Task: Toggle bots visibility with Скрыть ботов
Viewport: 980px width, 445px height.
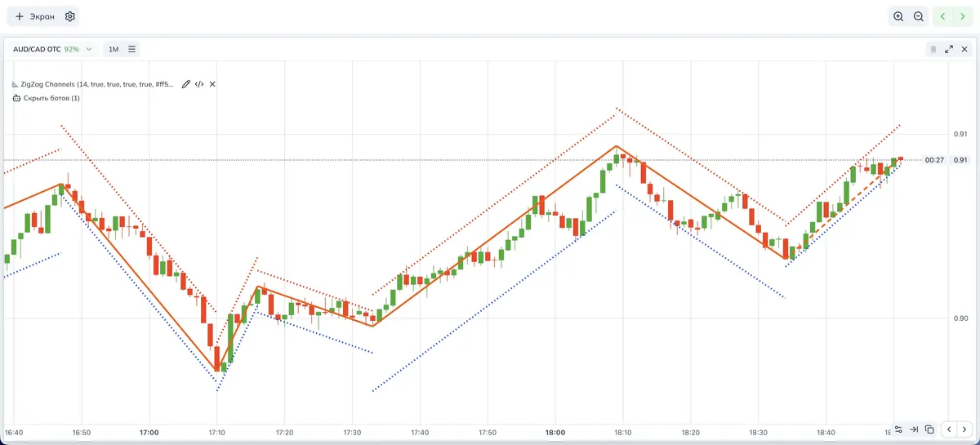Action: (47, 98)
